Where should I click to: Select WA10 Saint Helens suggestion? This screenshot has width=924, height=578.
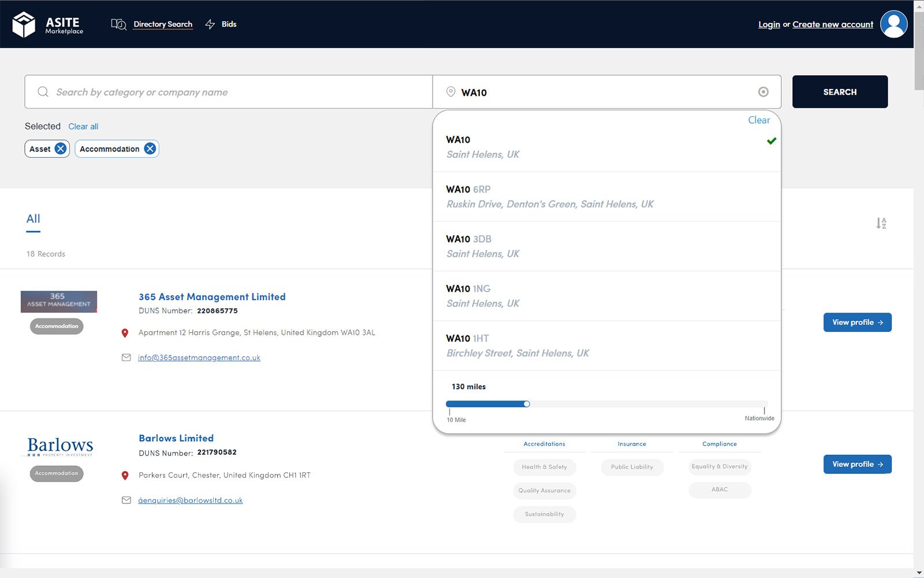point(606,147)
